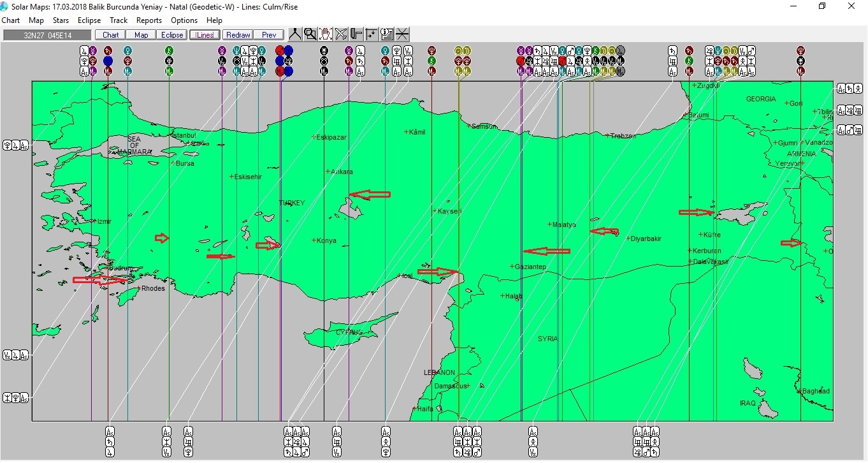Select the hand pan tool
The image size is (868, 463).
(326, 34)
